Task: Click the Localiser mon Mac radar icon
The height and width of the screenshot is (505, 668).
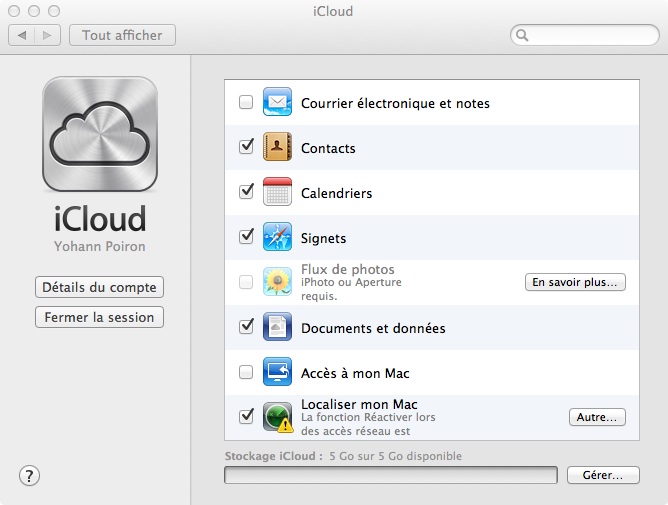Action: pos(277,417)
